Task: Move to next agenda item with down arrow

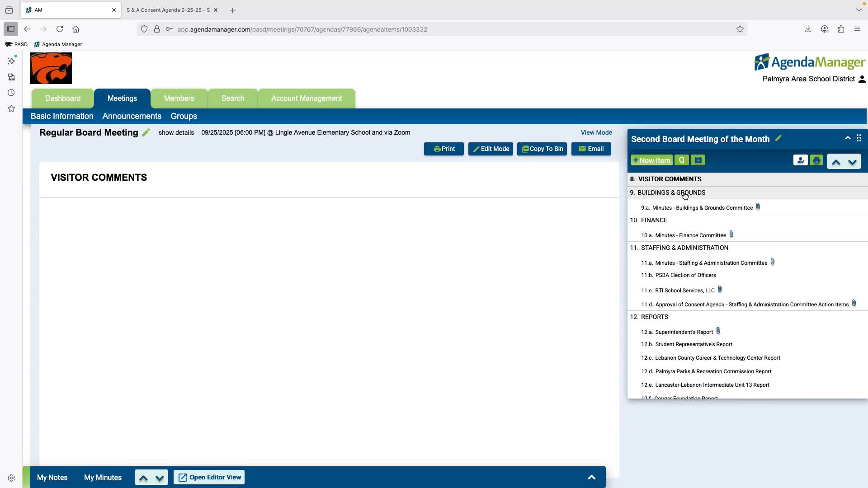Action: (x=852, y=162)
